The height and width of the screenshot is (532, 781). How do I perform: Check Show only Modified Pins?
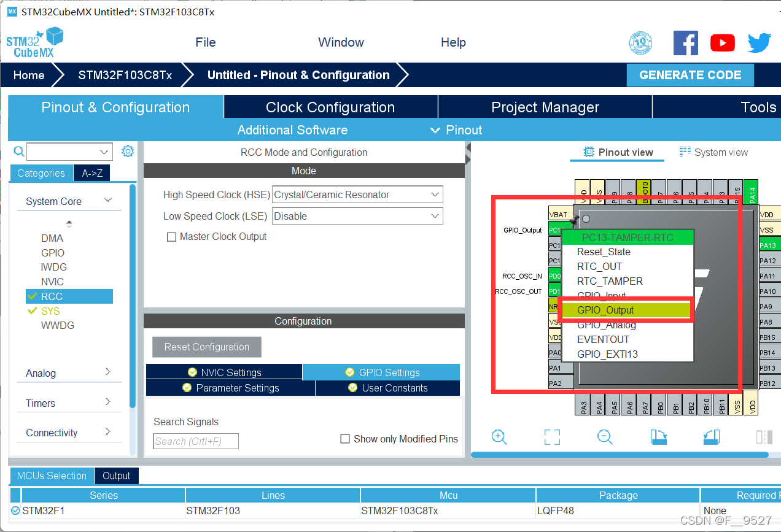(x=345, y=439)
